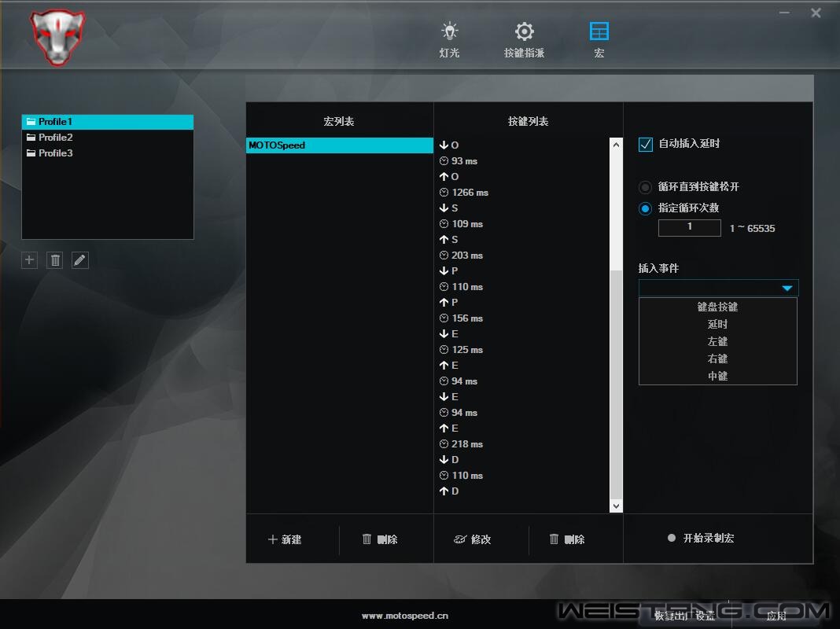Screen dimensions: 840x629
Task: Select the key-down S entry
Action: click(449, 208)
